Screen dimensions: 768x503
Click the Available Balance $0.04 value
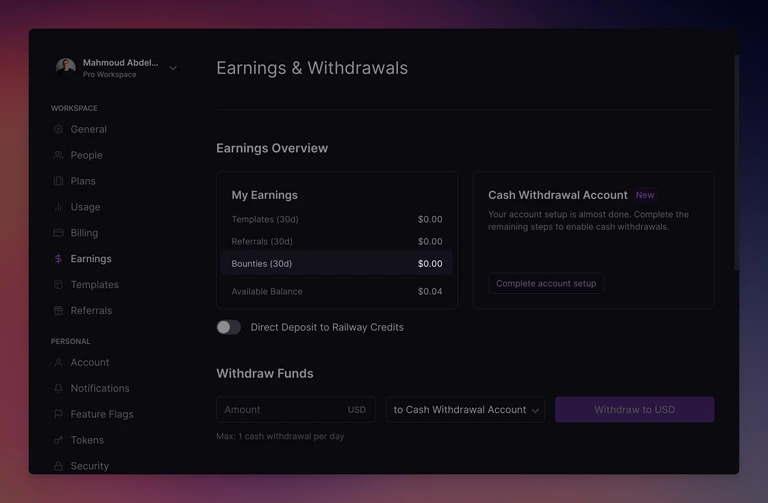430,291
